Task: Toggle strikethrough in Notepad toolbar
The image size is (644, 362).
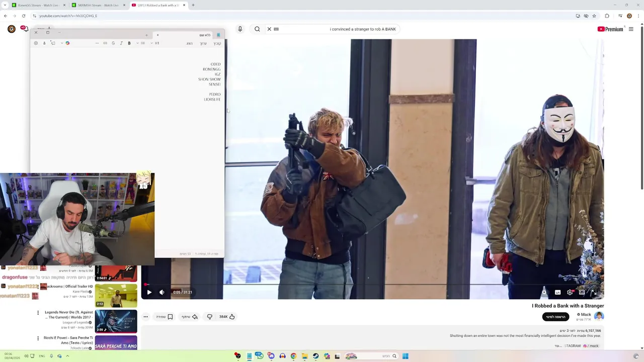Action: click(x=113, y=43)
